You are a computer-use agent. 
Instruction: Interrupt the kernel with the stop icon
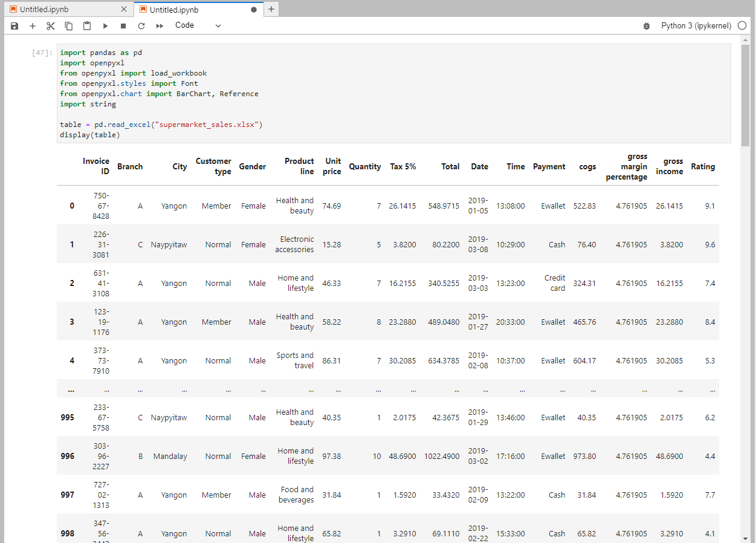123,25
